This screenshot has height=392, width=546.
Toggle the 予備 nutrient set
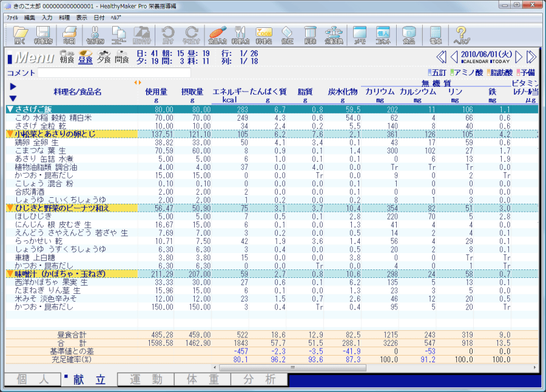click(526, 72)
